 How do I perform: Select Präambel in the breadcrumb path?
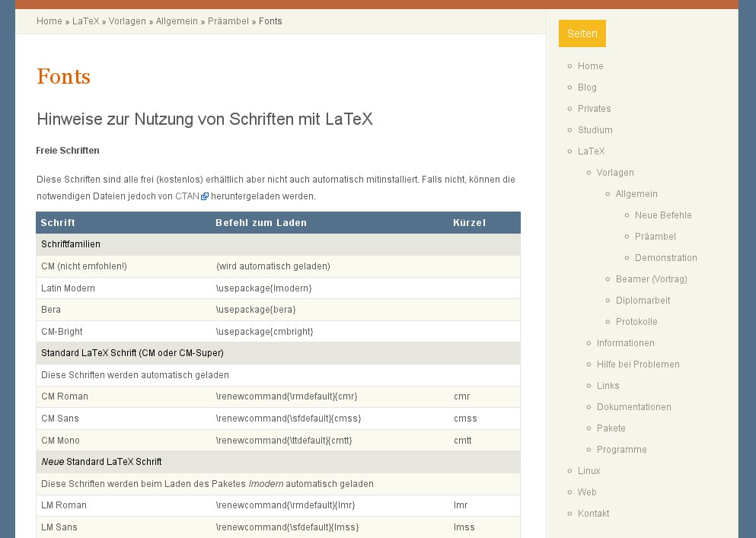(x=228, y=21)
